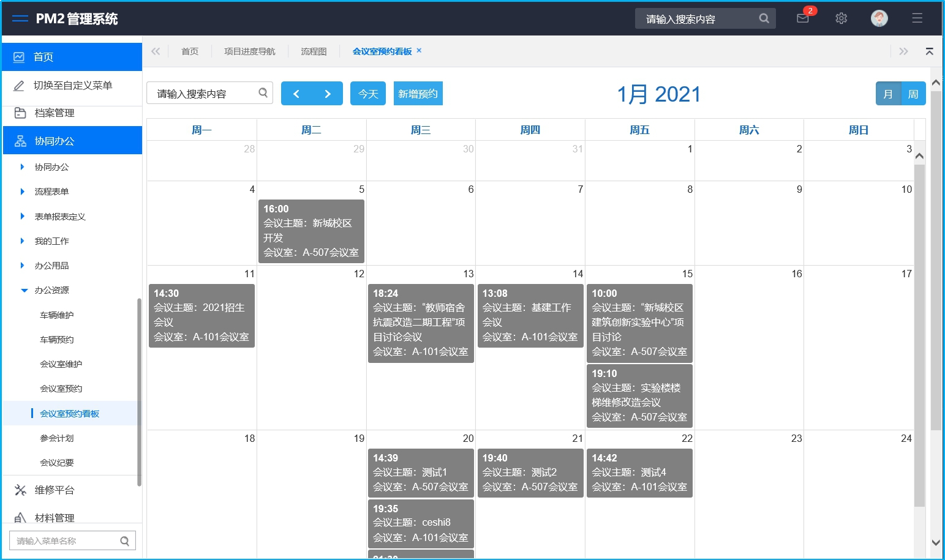Go to previous month with left arrow

pos(296,94)
